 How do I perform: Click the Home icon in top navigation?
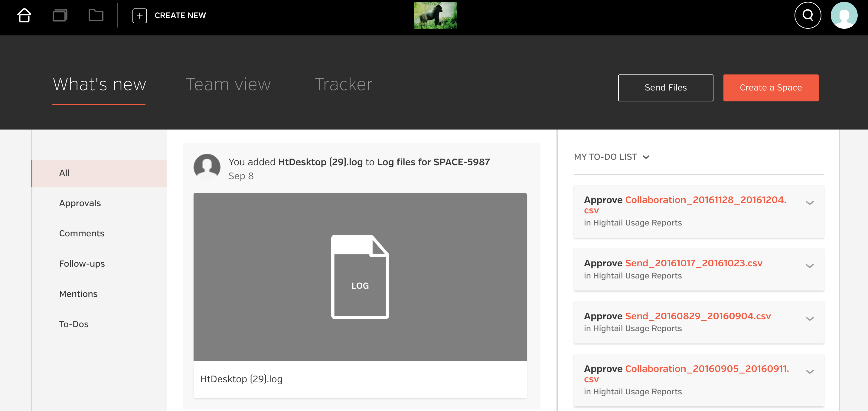[24, 15]
